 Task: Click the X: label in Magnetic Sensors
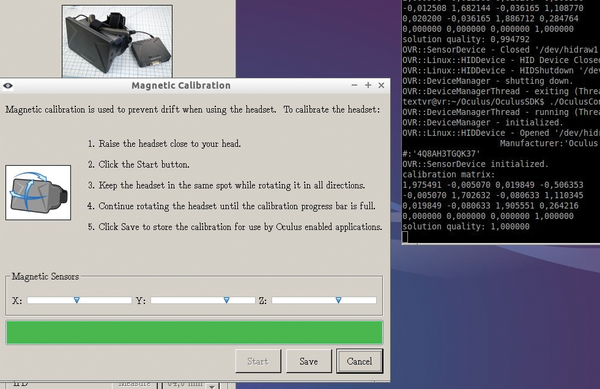(x=17, y=301)
